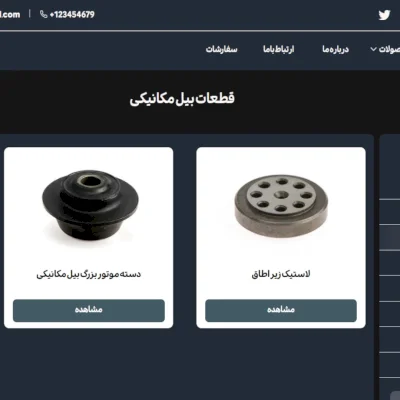Click title دسته موتور بزرگ بیل مکانیکی

coord(89,274)
